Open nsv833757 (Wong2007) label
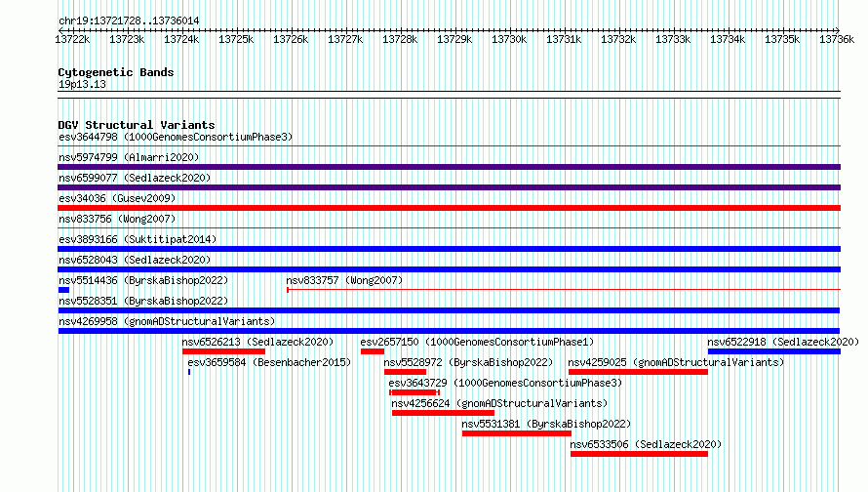The width and height of the screenshot is (868, 492). (x=344, y=280)
